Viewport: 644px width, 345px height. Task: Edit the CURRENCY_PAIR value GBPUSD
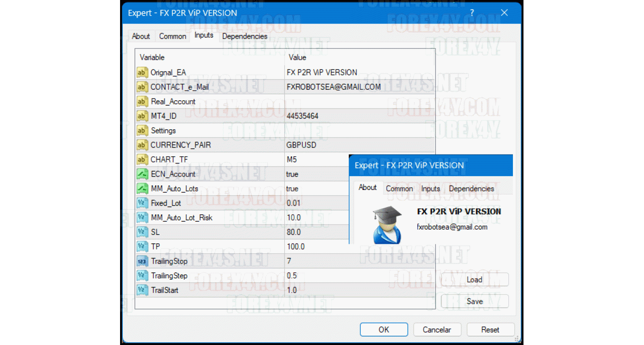[x=301, y=145]
